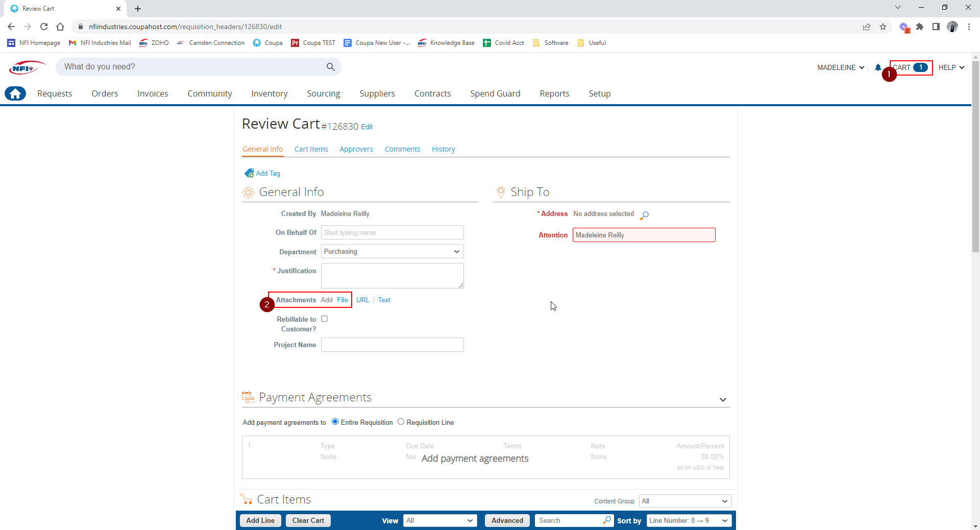
Task: Reload the current page
Action: click(44, 27)
